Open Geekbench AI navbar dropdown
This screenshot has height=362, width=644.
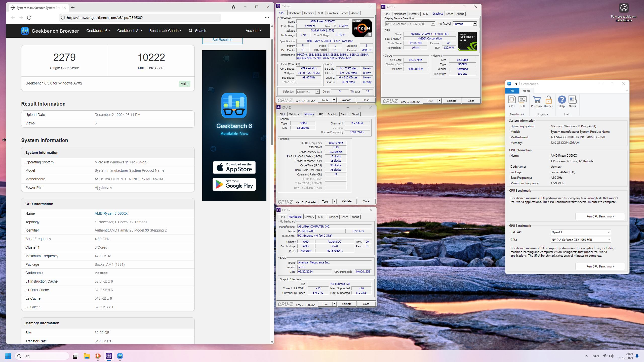(x=130, y=31)
